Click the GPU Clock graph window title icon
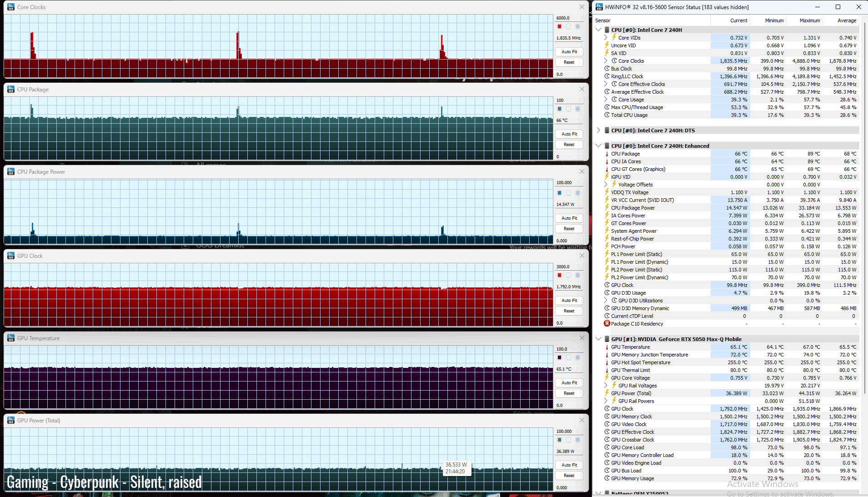 pyautogui.click(x=11, y=256)
